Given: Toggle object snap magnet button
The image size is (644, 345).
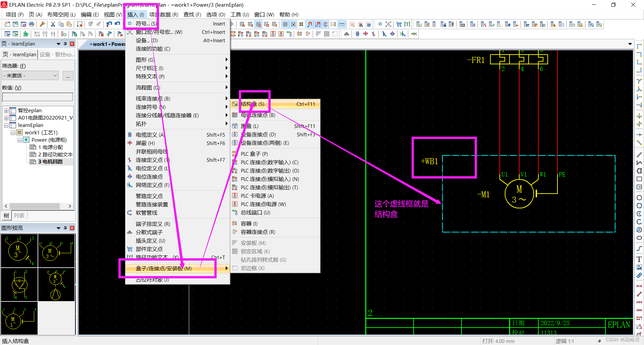Looking at the screenshot, I should pos(309,24).
